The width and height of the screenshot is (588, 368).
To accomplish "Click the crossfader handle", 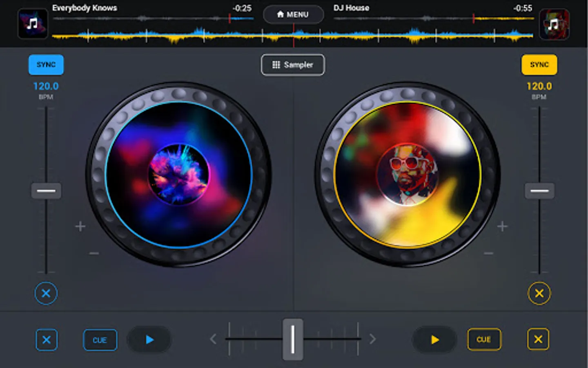I will pyautogui.click(x=293, y=339).
